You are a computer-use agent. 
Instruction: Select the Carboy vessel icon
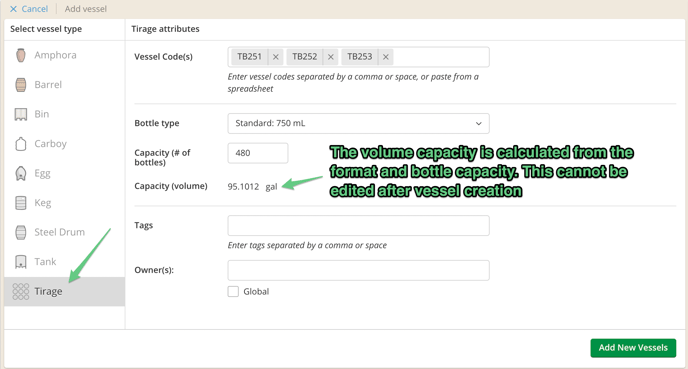(21, 143)
